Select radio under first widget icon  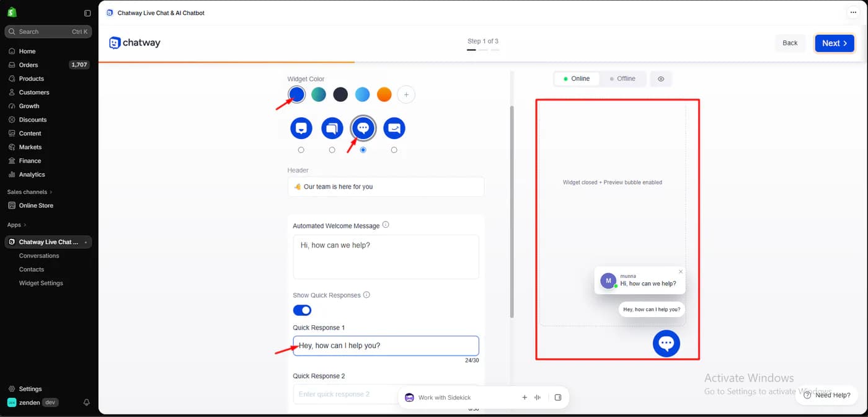coord(301,150)
